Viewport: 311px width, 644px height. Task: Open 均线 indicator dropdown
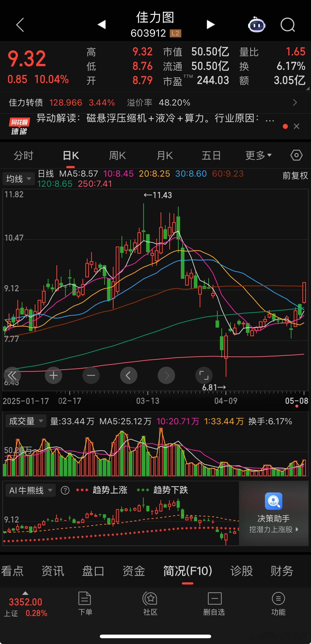[x=19, y=179]
